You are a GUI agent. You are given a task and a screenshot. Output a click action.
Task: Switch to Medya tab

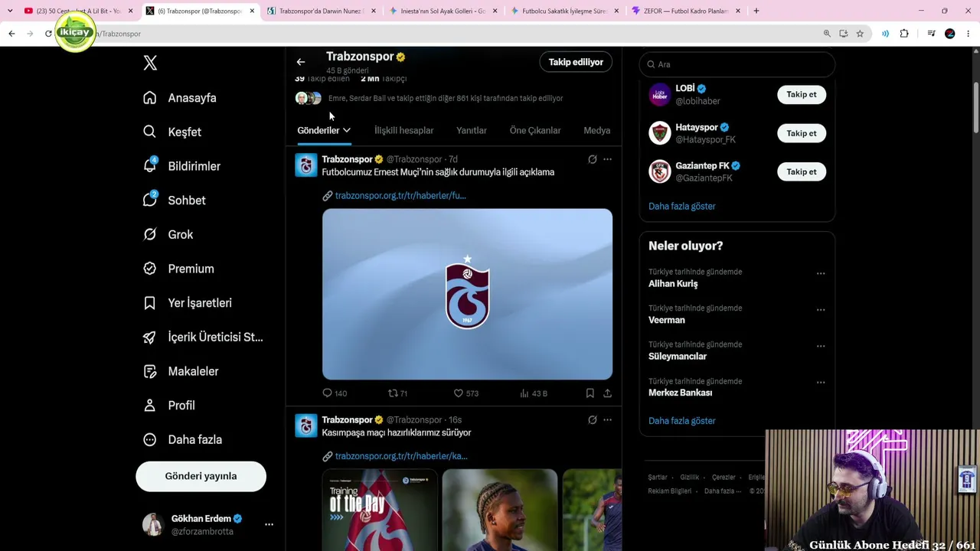[597, 130]
